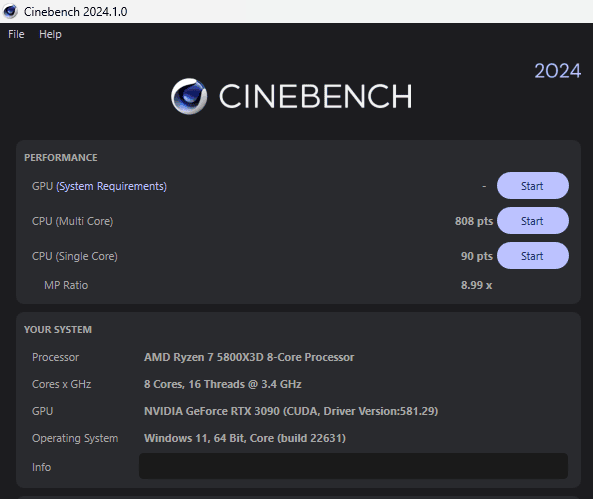Viewport: 593px width, 499px height.
Task: Open the File menu
Action: click(16, 34)
